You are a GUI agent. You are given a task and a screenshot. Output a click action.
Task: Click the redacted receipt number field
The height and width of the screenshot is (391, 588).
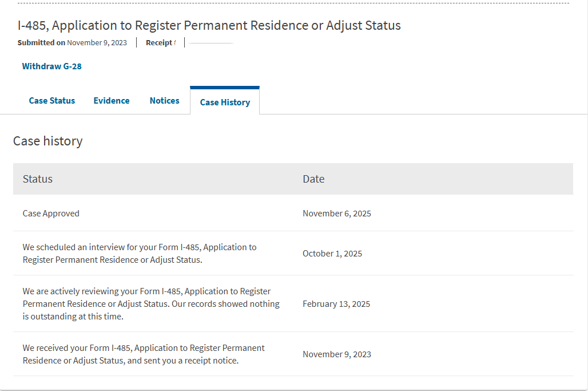point(211,43)
